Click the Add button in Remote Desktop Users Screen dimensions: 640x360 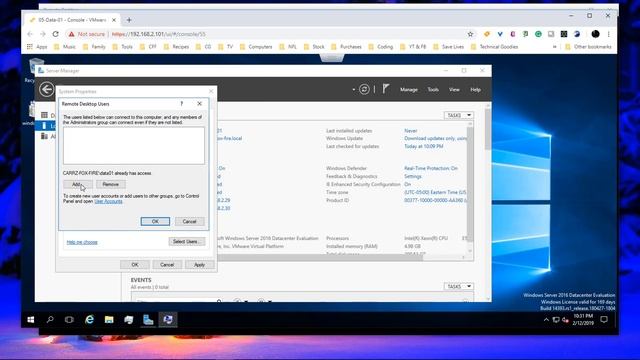coord(78,184)
